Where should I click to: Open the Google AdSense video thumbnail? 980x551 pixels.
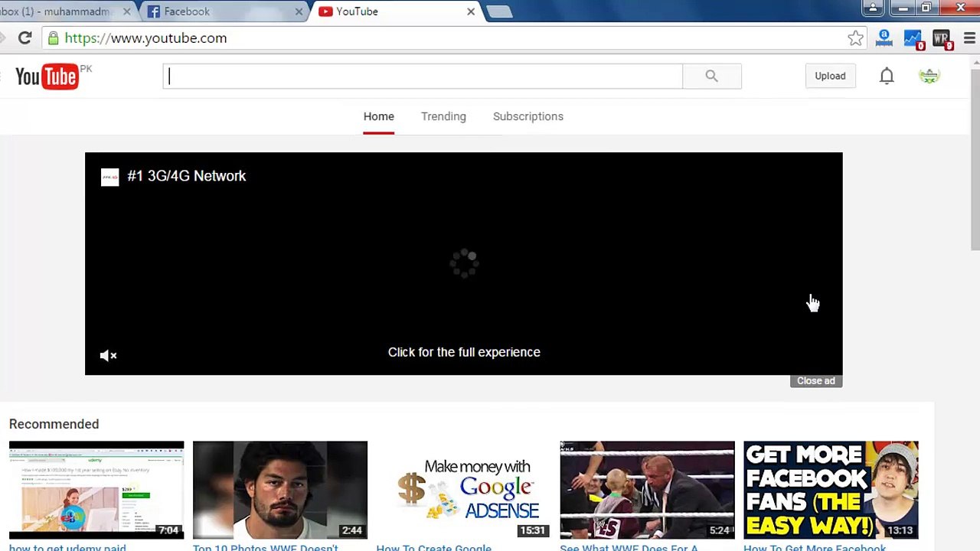click(x=463, y=490)
